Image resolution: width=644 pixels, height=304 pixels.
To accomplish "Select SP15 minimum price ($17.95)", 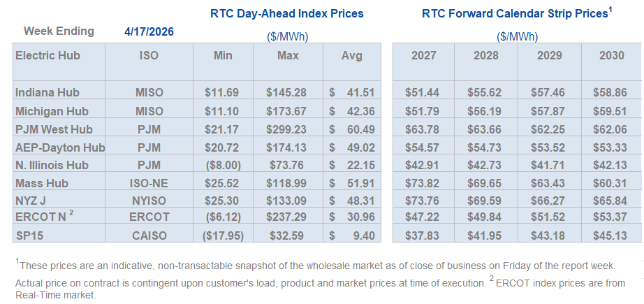I will 223,236.
